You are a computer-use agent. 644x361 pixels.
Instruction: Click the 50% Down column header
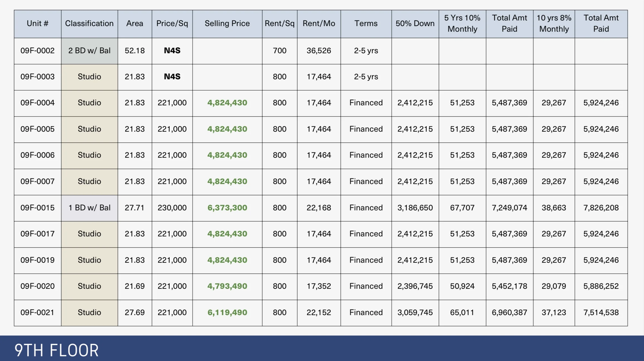[415, 24]
